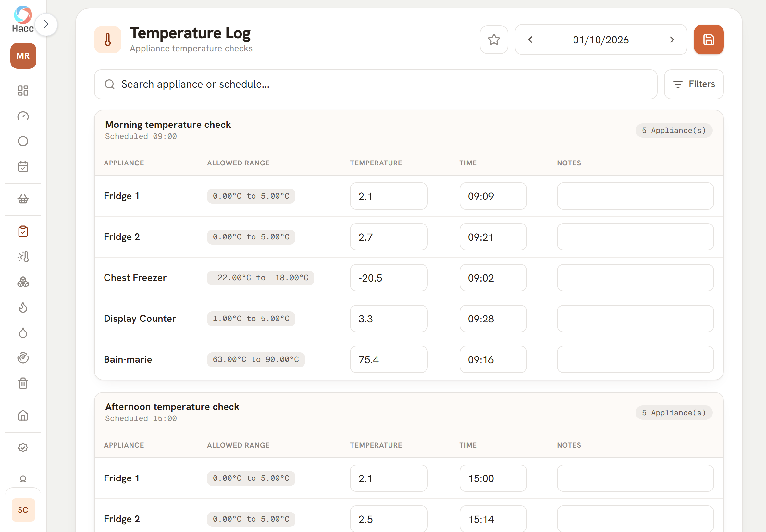This screenshot has height=532, width=766.
Task: Go to the next date
Action: tap(672, 40)
